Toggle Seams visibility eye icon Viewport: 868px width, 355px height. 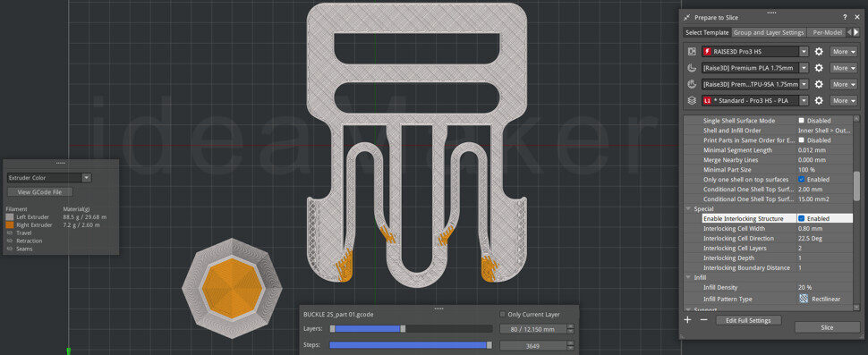click(10, 249)
